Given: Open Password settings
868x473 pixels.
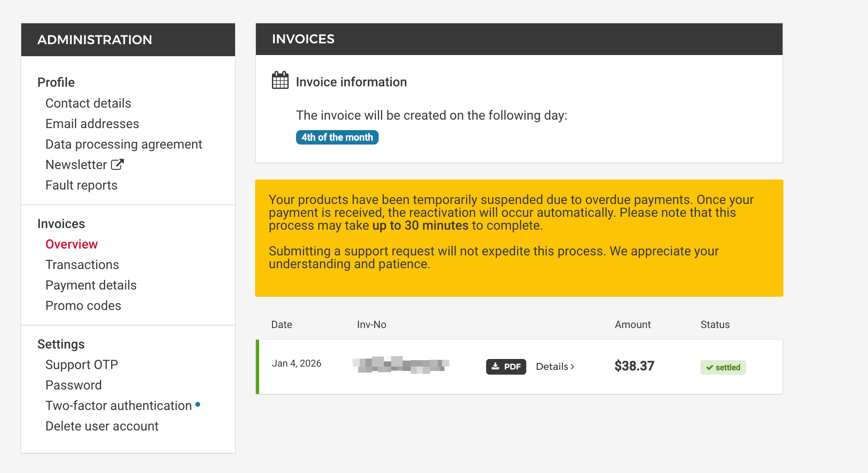Looking at the screenshot, I should click(73, 385).
